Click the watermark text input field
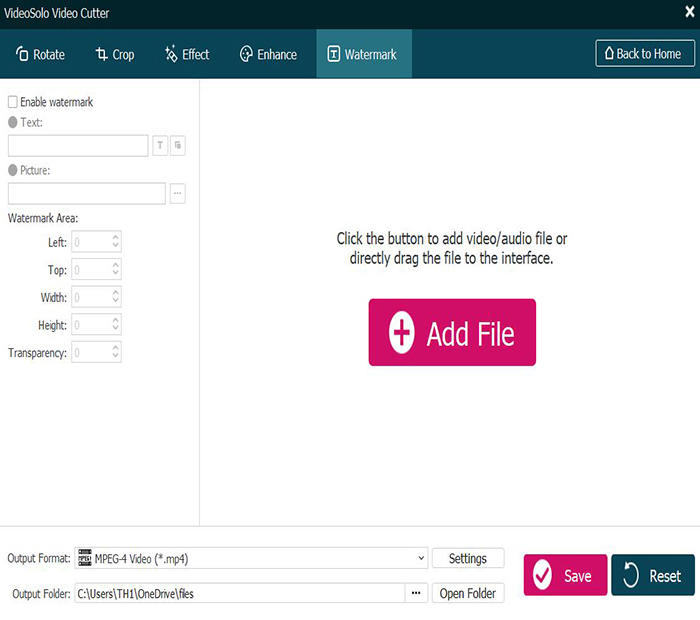 [78, 146]
